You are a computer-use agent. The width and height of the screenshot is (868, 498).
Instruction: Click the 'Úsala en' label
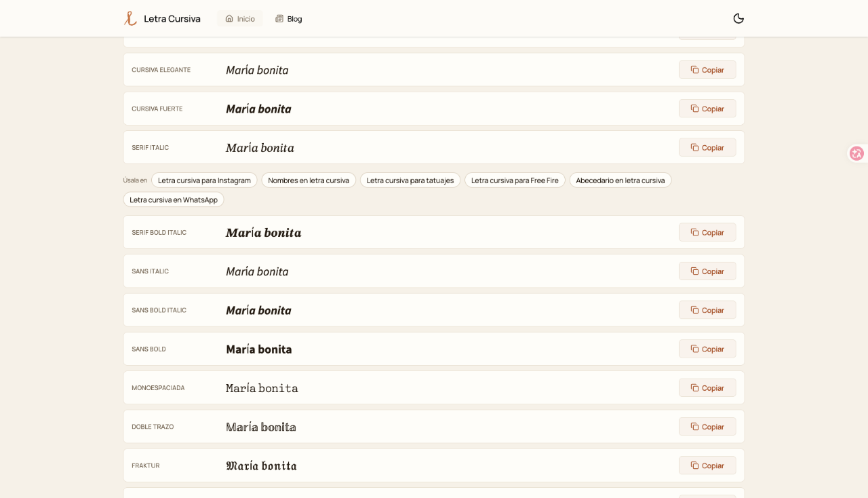pos(135,180)
